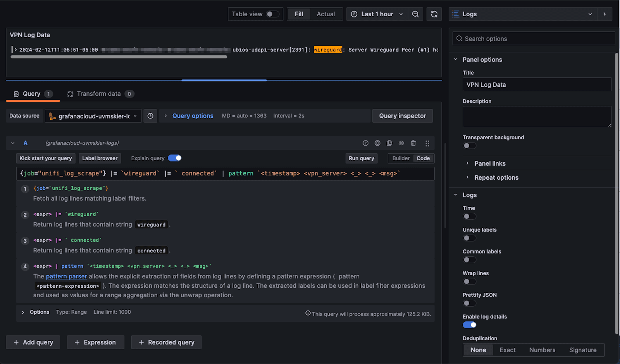Open Query inspector
The image size is (620, 364).
(x=402, y=116)
